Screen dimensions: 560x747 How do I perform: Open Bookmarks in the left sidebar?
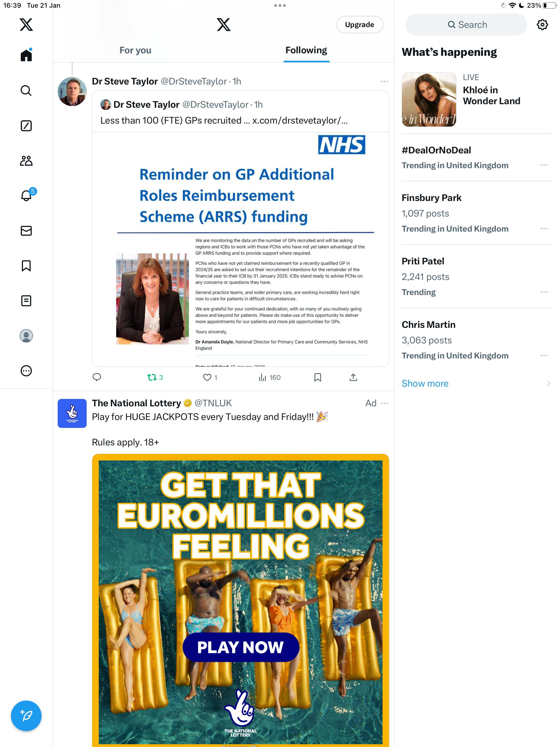click(x=26, y=266)
